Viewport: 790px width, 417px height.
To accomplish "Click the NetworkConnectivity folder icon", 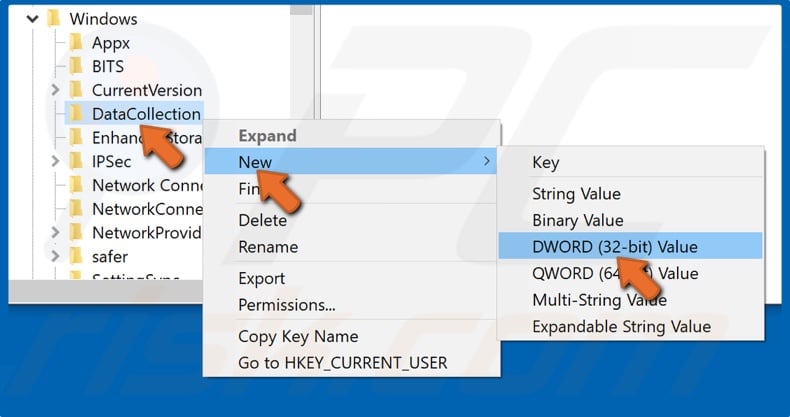I will pos(76,208).
